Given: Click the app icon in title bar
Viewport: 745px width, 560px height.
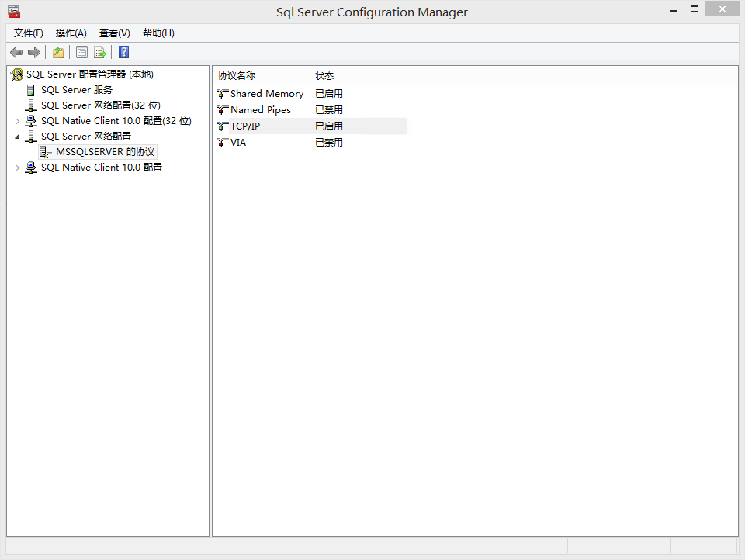Looking at the screenshot, I should (x=14, y=12).
